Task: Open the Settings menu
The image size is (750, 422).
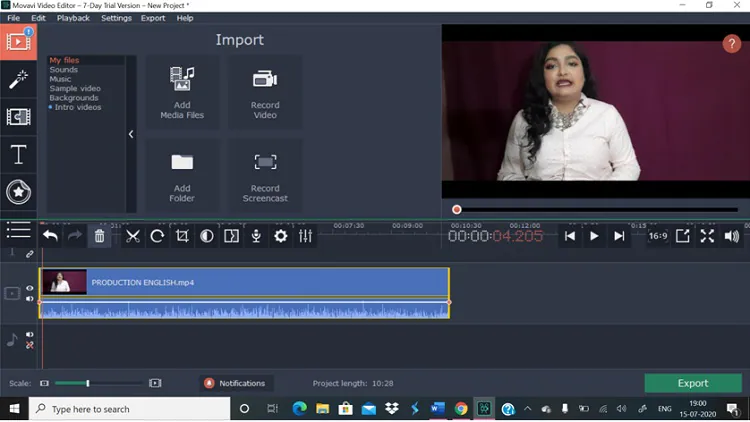Action: [116, 18]
